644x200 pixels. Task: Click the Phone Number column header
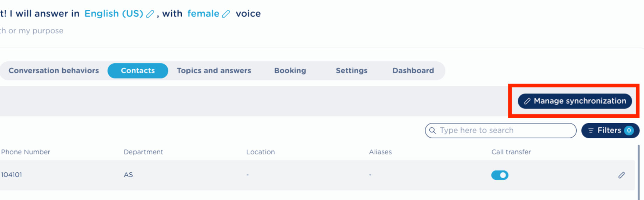(26, 152)
